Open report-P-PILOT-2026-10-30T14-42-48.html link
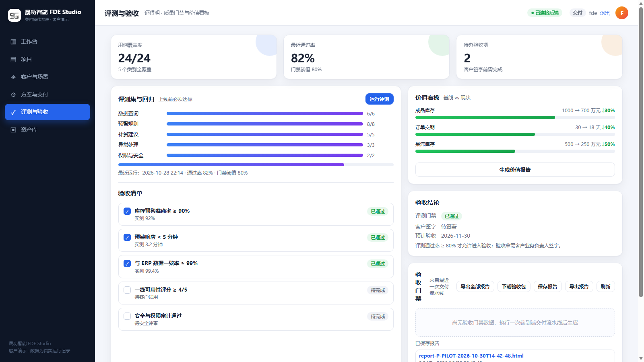This screenshot has width=644, height=362. click(471, 356)
